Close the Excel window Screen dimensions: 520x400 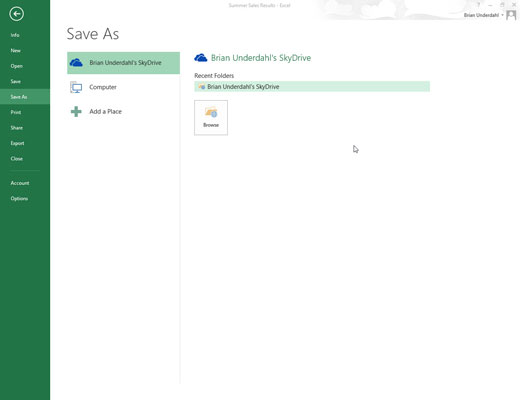click(514, 5)
